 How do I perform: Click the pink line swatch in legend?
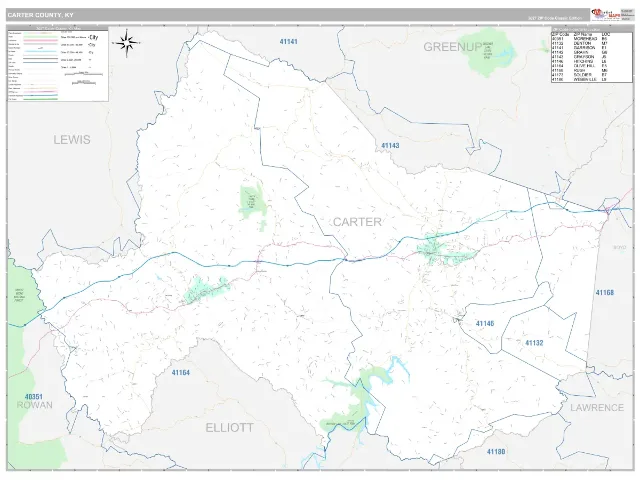pos(41,40)
